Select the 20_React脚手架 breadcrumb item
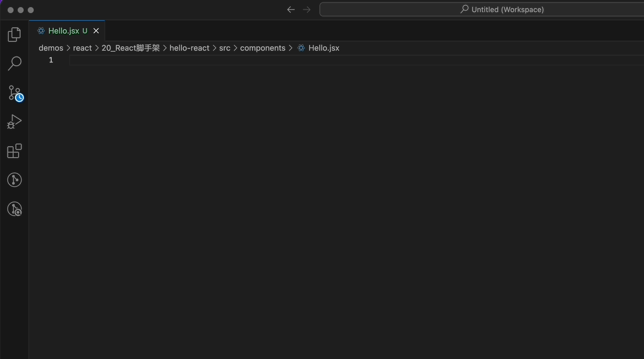The width and height of the screenshot is (644, 359). point(130,47)
